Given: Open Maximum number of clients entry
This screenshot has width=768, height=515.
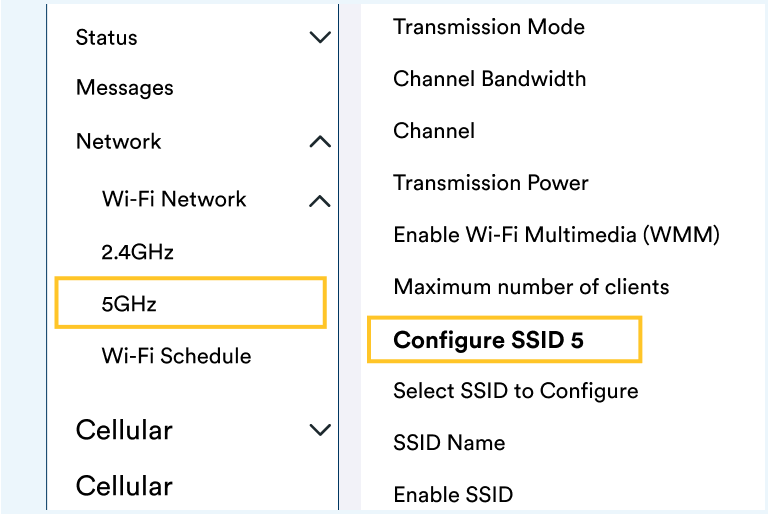Looking at the screenshot, I should click(x=531, y=287).
